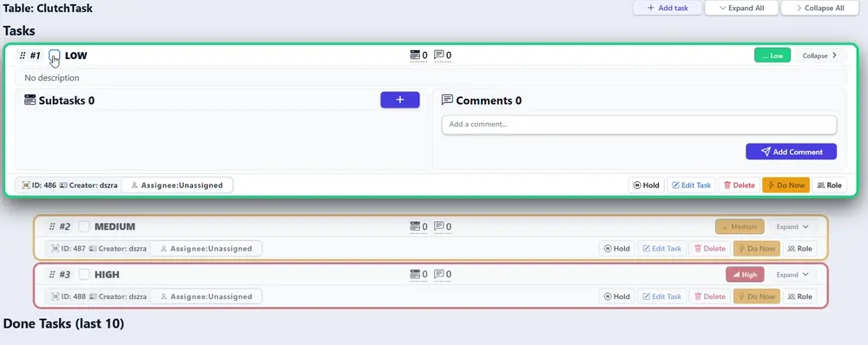The height and width of the screenshot is (345, 868).
Task: Click the drag handle icon of task #2
Action: pyautogui.click(x=52, y=227)
